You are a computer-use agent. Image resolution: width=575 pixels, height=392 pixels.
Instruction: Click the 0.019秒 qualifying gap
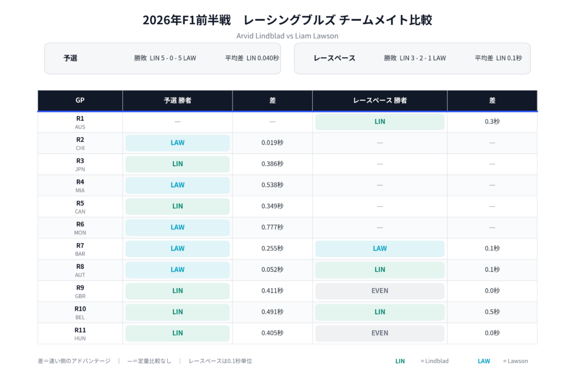tap(272, 143)
